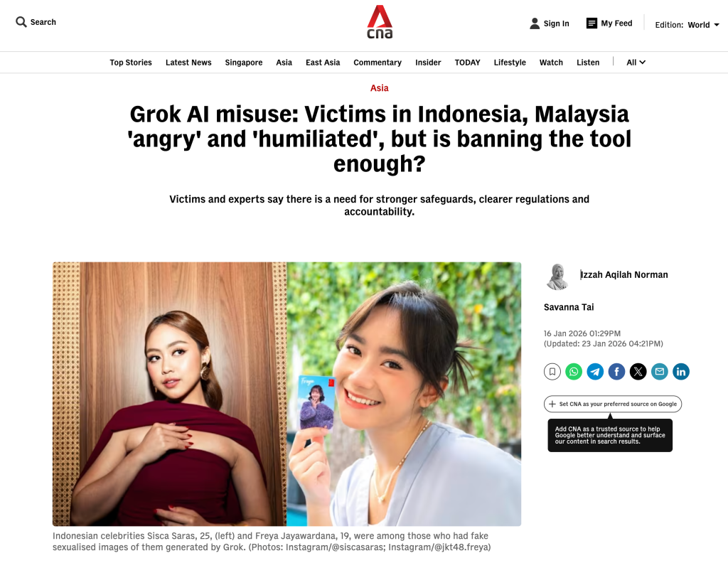Share article on Facebook icon

click(x=616, y=371)
